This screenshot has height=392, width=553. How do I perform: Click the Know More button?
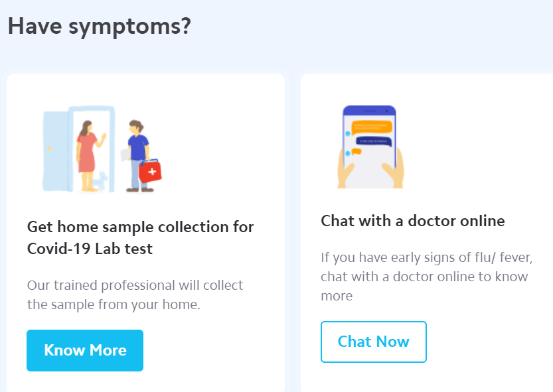pyautogui.click(x=85, y=350)
